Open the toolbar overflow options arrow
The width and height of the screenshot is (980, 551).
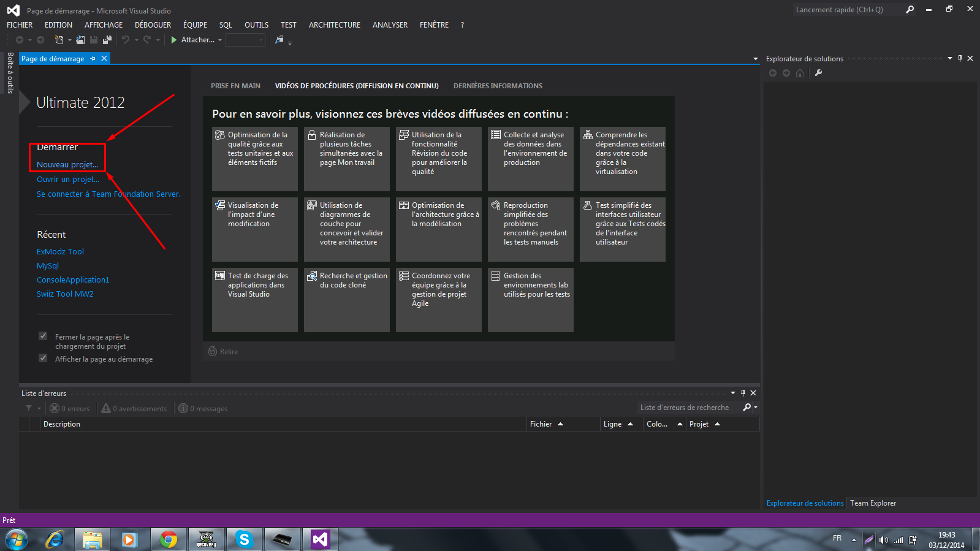[x=290, y=42]
